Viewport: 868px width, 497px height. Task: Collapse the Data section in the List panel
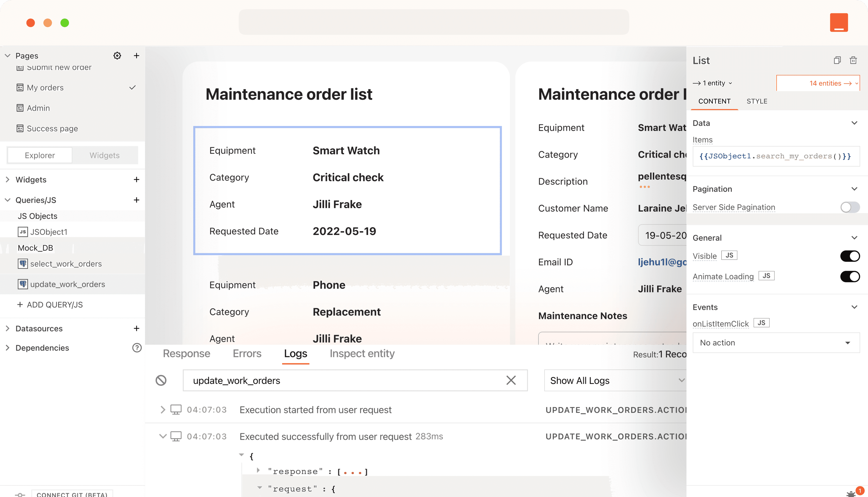coord(854,123)
